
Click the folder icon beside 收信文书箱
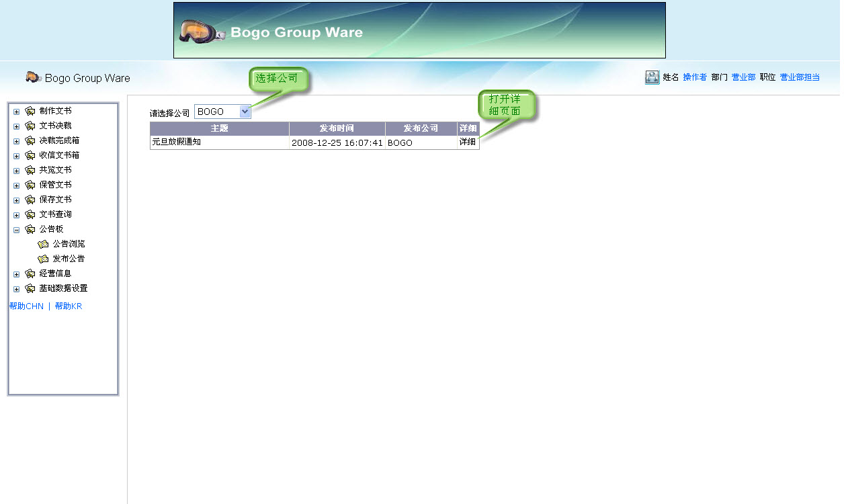pos(30,155)
